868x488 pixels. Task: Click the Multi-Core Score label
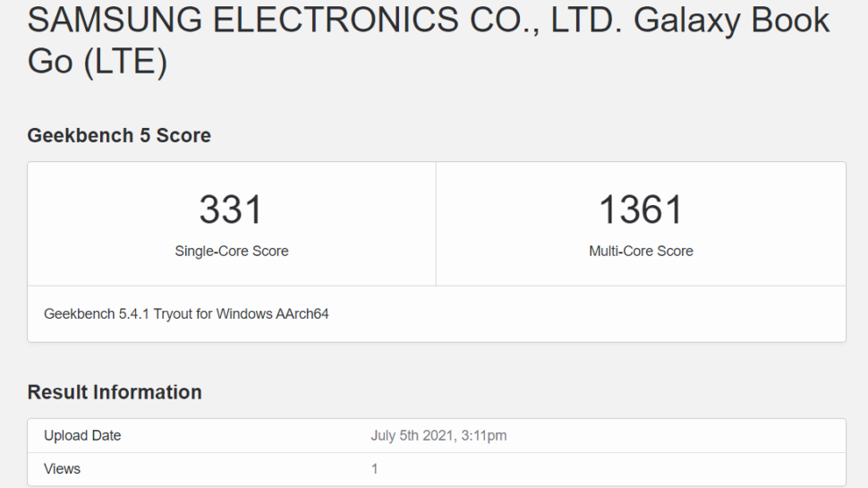(x=641, y=252)
